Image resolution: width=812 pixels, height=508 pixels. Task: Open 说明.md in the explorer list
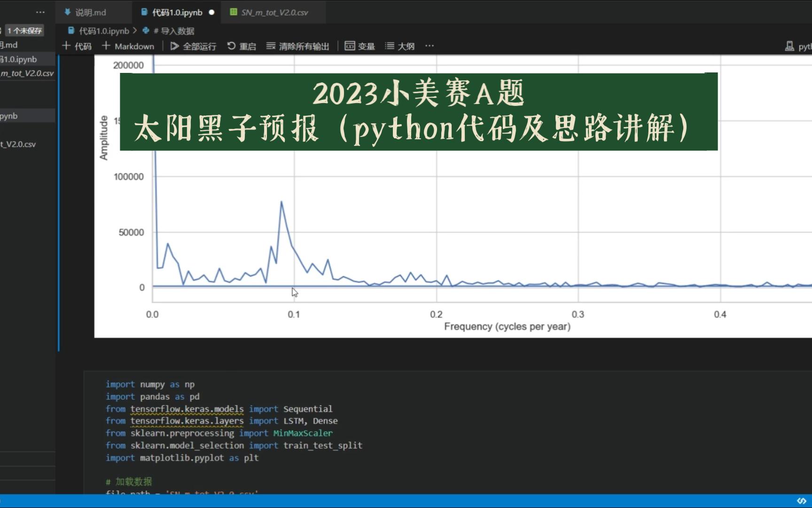coord(27,45)
